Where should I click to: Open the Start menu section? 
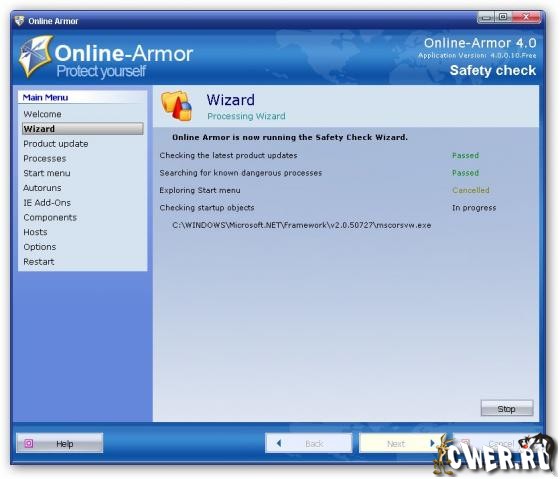(x=47, y=173)
